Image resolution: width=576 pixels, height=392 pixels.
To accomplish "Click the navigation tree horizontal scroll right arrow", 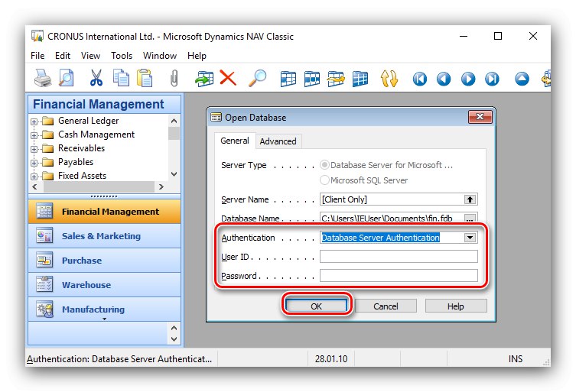I will coord(161,186).
